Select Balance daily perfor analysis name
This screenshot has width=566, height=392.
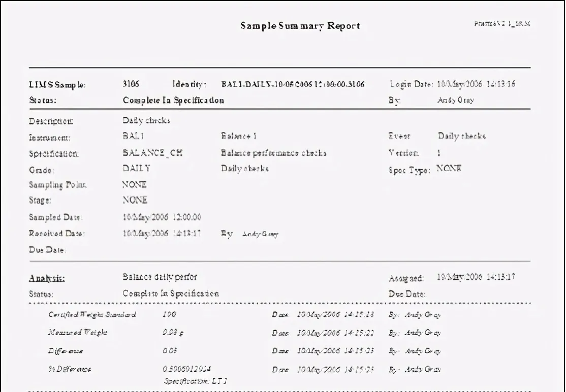click(x=160, y=277)
